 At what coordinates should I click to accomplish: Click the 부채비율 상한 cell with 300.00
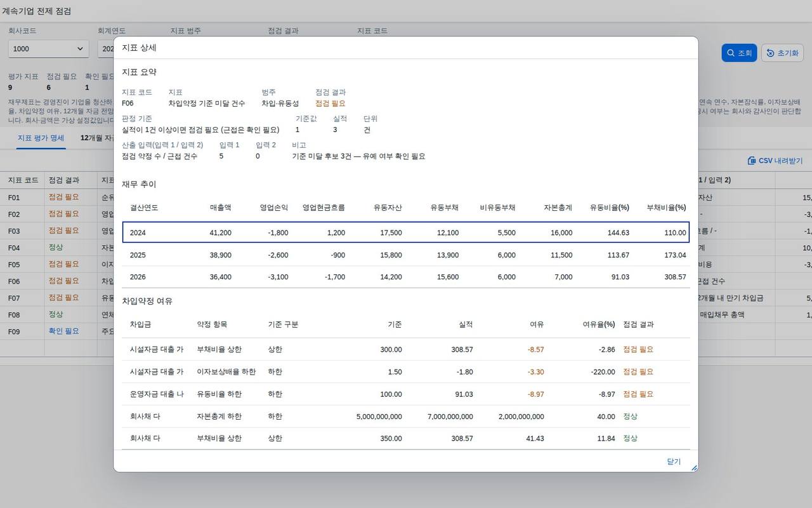click(219, 349)
